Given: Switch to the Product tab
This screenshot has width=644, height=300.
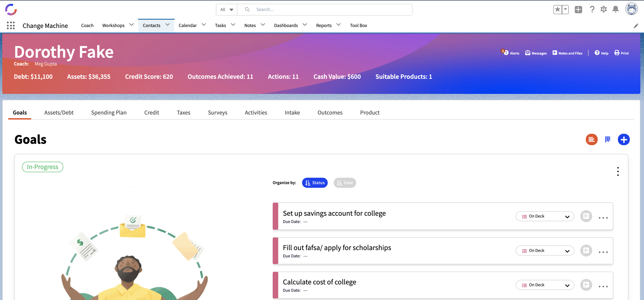Looking at the screenshot, I should pyautogui.click(x=370, y=112).
